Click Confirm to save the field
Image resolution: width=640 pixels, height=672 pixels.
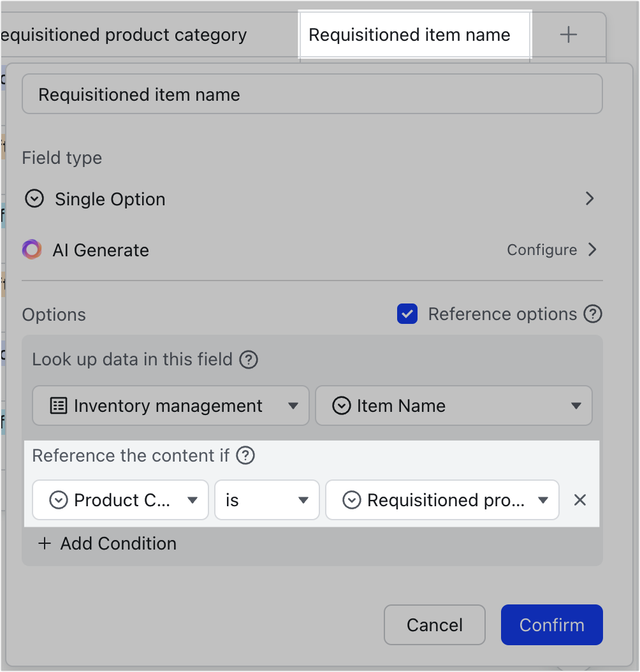point(551,625)
